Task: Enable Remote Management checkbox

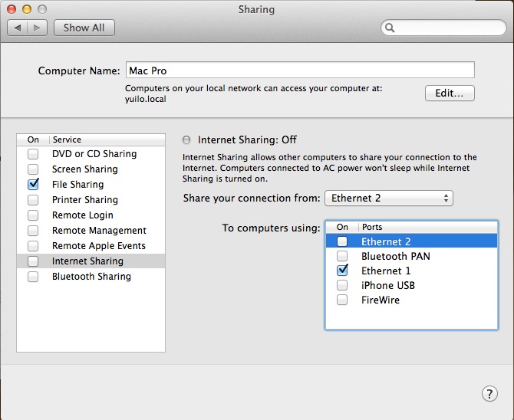Action: click(x=33, y=231)
